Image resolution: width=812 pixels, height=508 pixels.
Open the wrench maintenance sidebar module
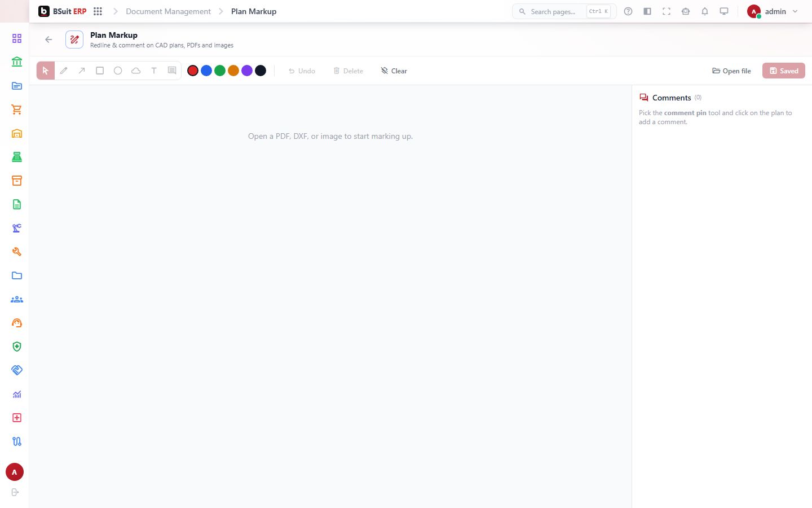click(x=17, y=252)
